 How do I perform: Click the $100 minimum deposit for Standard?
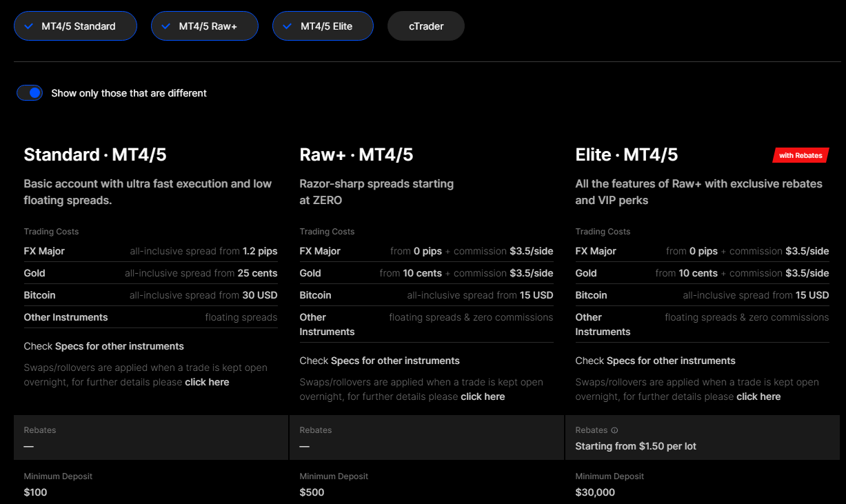coord(36,492)
